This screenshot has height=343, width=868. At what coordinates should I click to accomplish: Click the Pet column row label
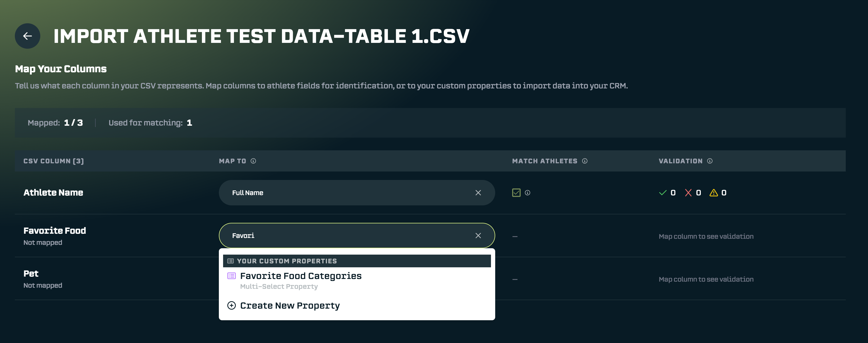tap(31, 274)
